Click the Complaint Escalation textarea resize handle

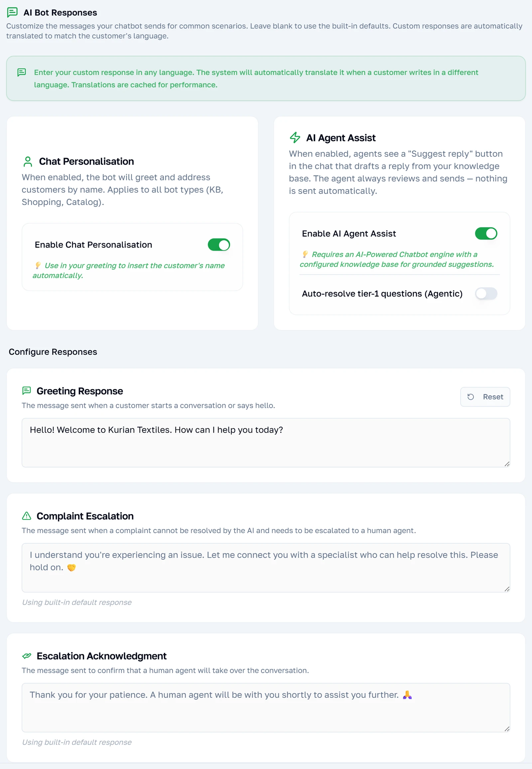click(507, 589)
